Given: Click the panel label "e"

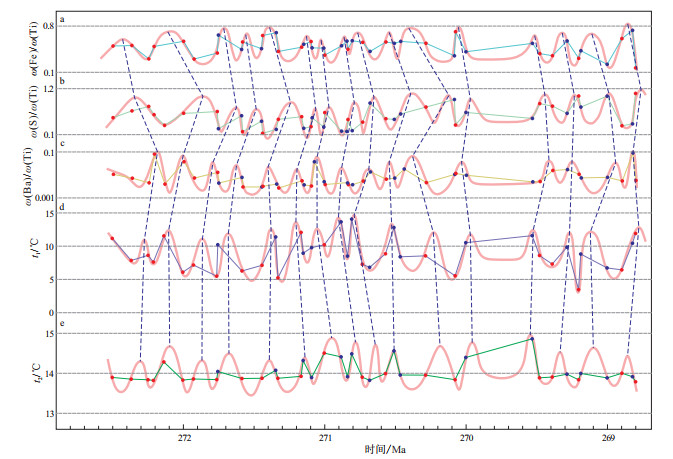Looking at the screenshot, I should (62, 323).
